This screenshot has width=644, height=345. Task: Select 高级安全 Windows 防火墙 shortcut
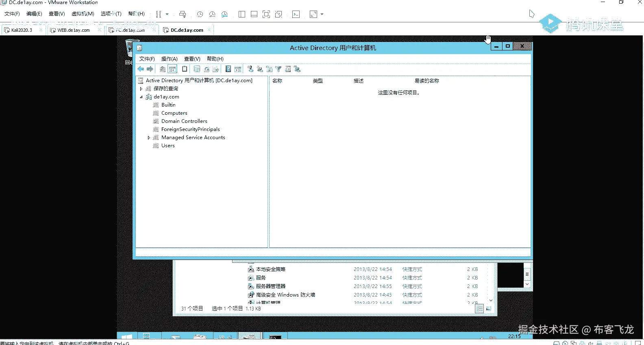285,295
